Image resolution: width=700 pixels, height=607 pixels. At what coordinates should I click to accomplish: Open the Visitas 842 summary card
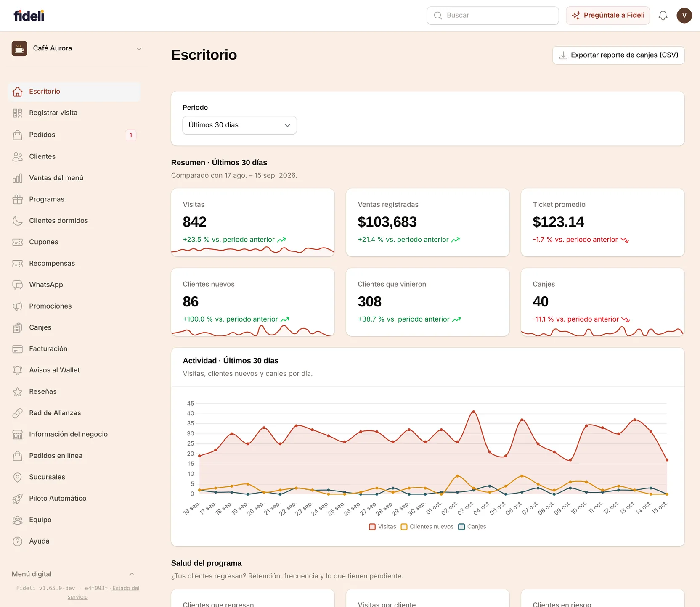coord(253,222)
